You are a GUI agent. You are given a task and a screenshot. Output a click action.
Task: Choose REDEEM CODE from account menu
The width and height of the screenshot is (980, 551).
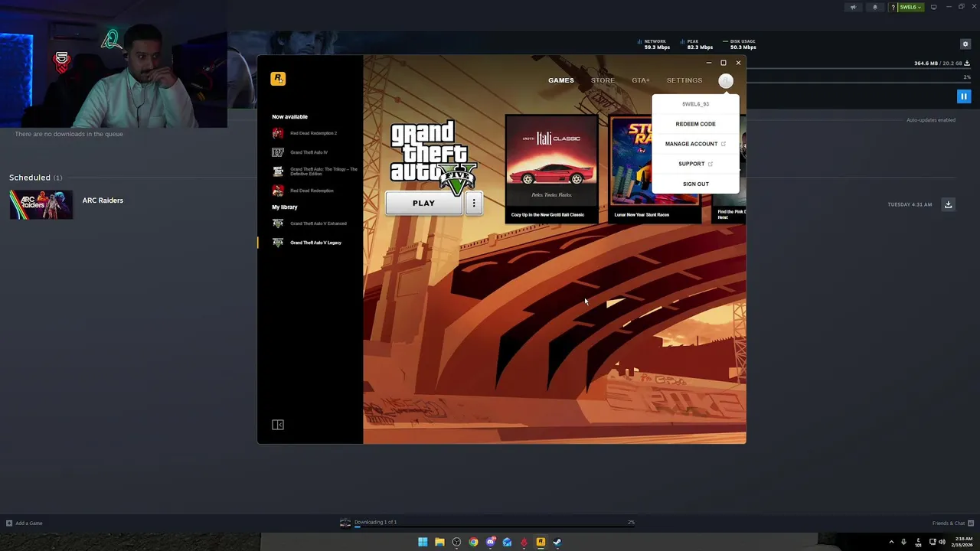696,124
